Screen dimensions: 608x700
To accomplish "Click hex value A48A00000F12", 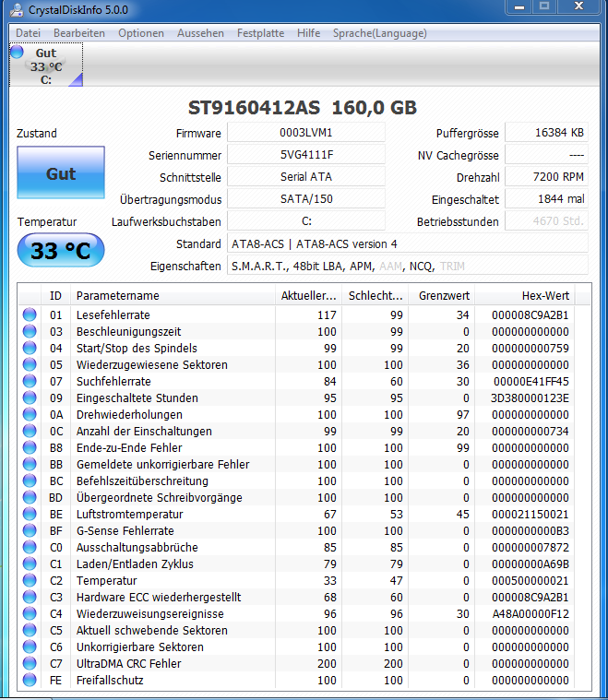I will tap(531, 614).
